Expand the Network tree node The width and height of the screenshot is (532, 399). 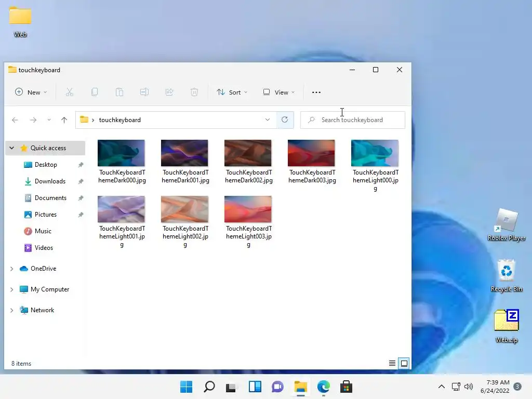pyautogui.click(x=12, y=310)
